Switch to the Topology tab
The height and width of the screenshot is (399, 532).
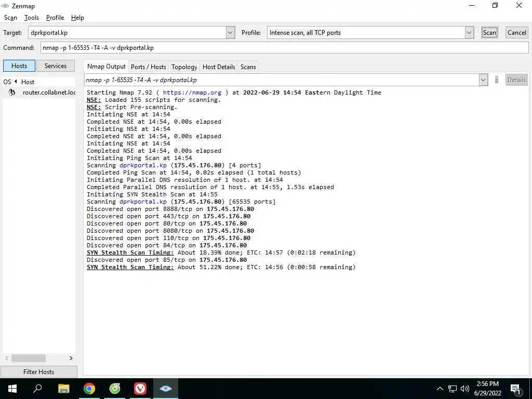[184, 67]
